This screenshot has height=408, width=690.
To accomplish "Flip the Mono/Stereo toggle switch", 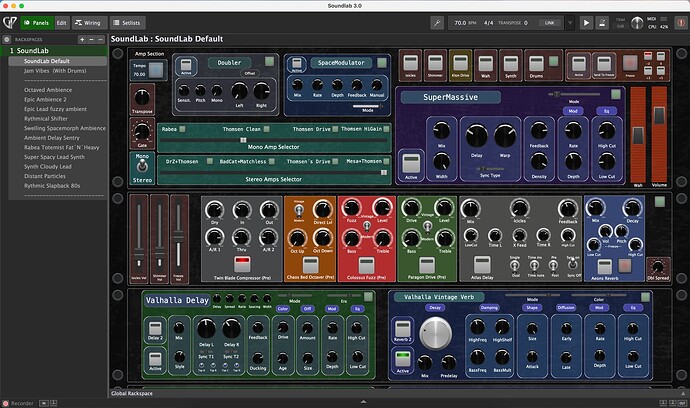I will (x=142, y=166).
